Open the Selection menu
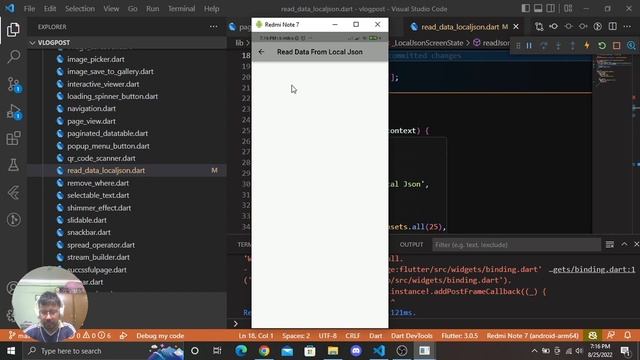 [80, 9]
